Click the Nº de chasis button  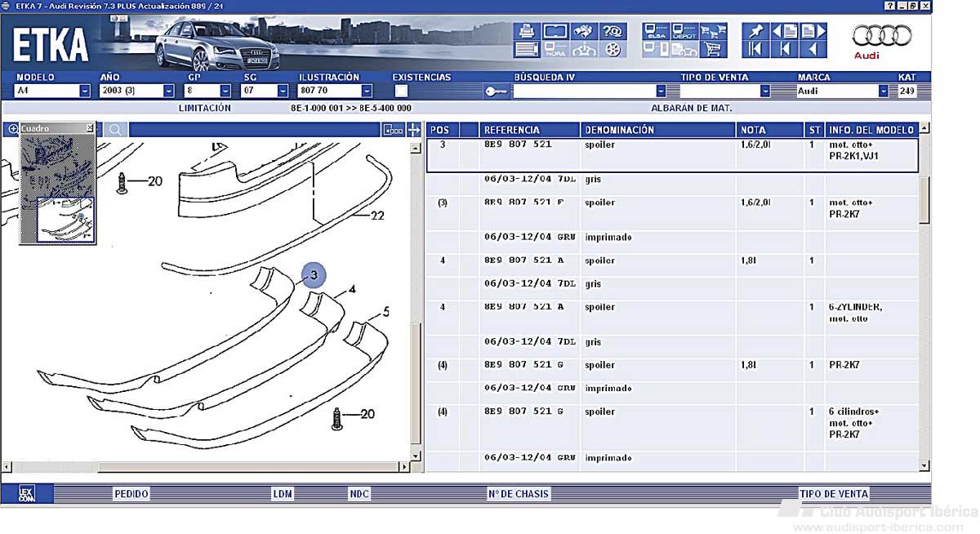[x=519, y=494]
